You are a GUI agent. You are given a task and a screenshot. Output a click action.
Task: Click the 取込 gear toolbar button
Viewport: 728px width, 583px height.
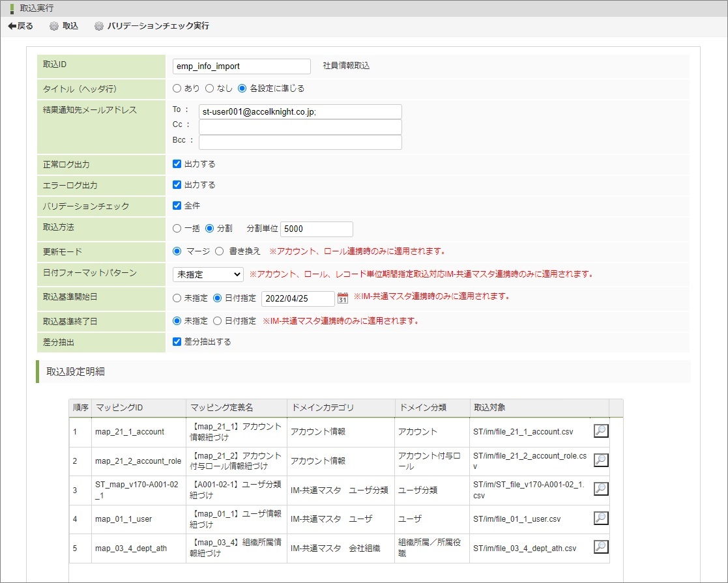[x=63, y=26]
